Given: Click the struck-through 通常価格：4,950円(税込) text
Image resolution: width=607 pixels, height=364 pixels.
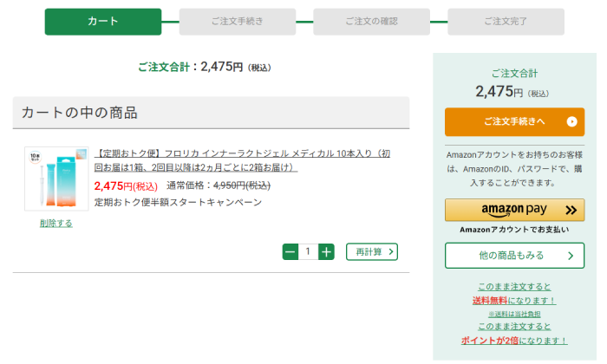Looking at the screenshot, I should [x=219, y=185].
